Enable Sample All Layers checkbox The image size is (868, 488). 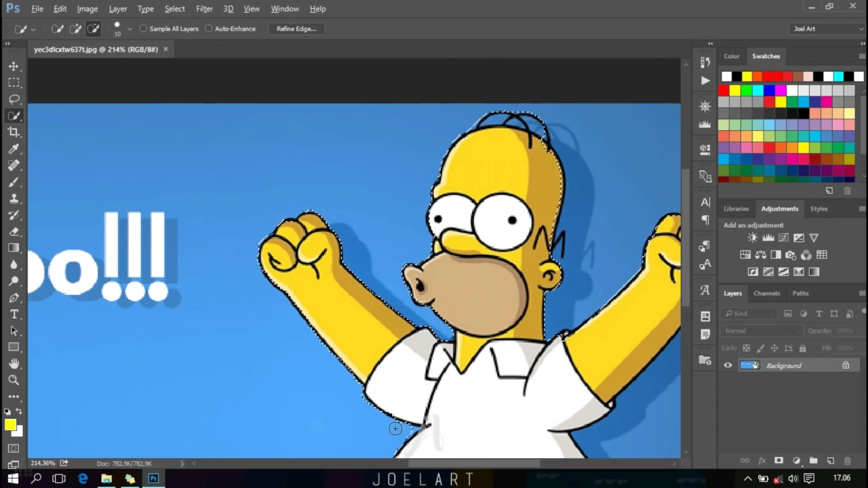143,28
